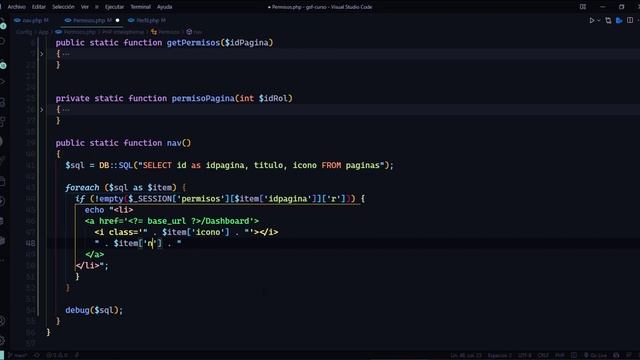The height and width of the screenshot is (360, 640).
Task: Open the Selección menu
Action: (63, 7)
